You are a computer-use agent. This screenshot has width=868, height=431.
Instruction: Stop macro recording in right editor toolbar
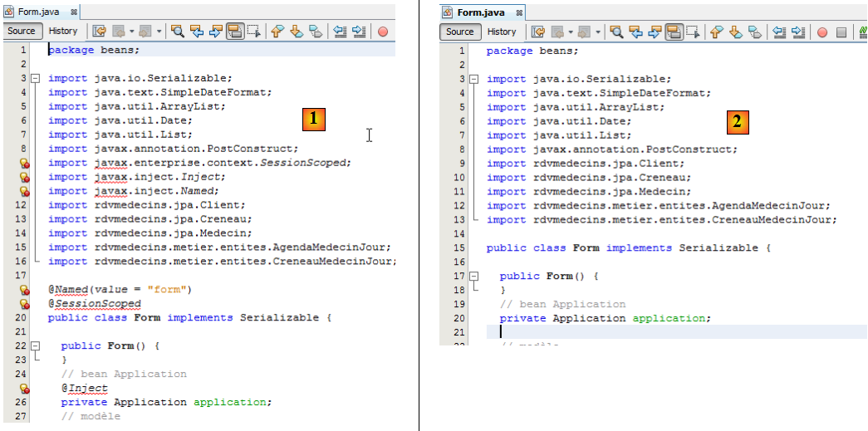tap(841, 32)
